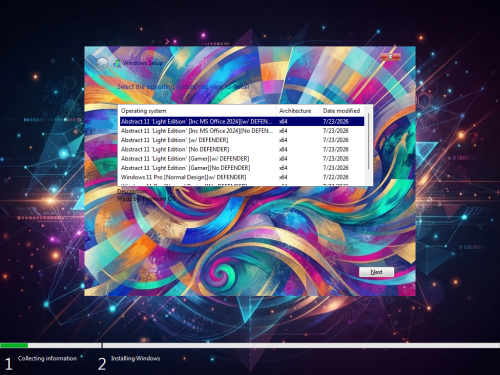Click the Installing Windows step label
The height and width of the screenshot is (375, 500).
point(136,358)
